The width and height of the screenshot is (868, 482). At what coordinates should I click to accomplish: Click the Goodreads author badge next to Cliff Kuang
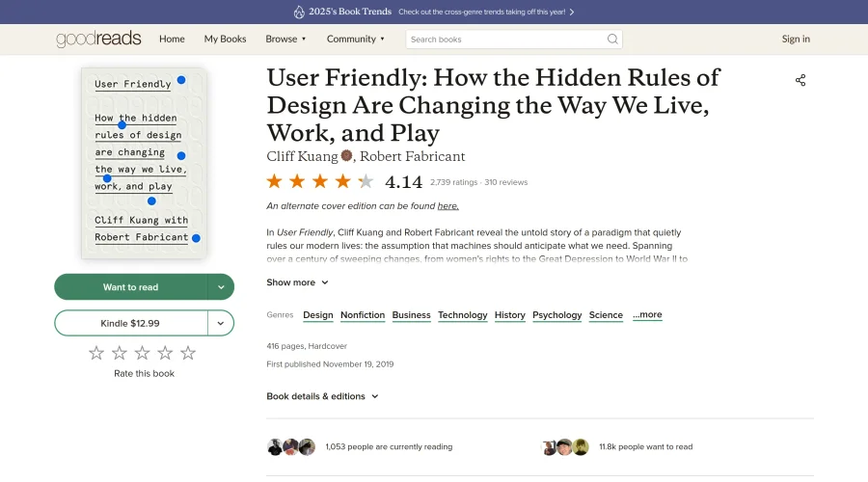tap(346, 156)
